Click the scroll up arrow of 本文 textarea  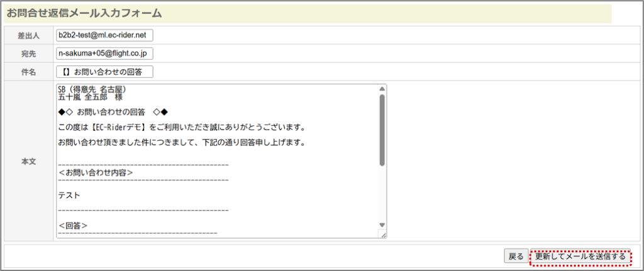click(381, 90)
